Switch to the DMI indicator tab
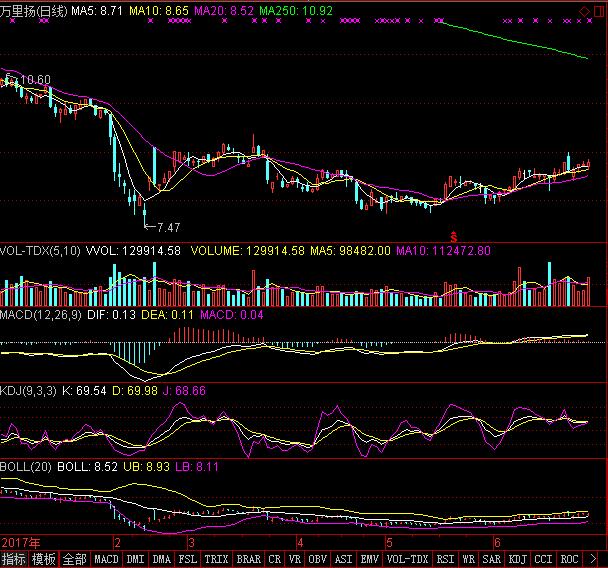This screenshot has width=608, height=568. point(135,559)
